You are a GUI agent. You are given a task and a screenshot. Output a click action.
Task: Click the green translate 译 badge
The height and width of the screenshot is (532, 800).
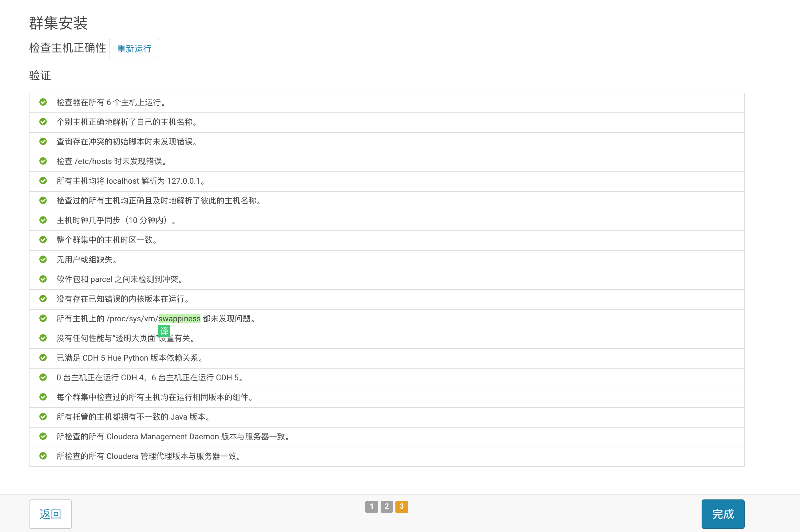(164, 331)
